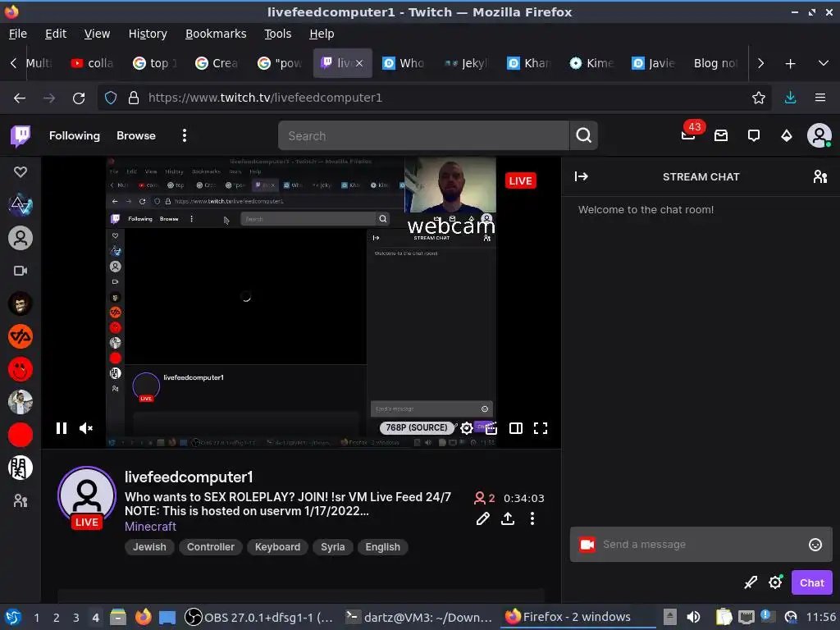840x630 pixels.
Task: Open the File menu
Action: pyautogui.click(x=18, y=34)
